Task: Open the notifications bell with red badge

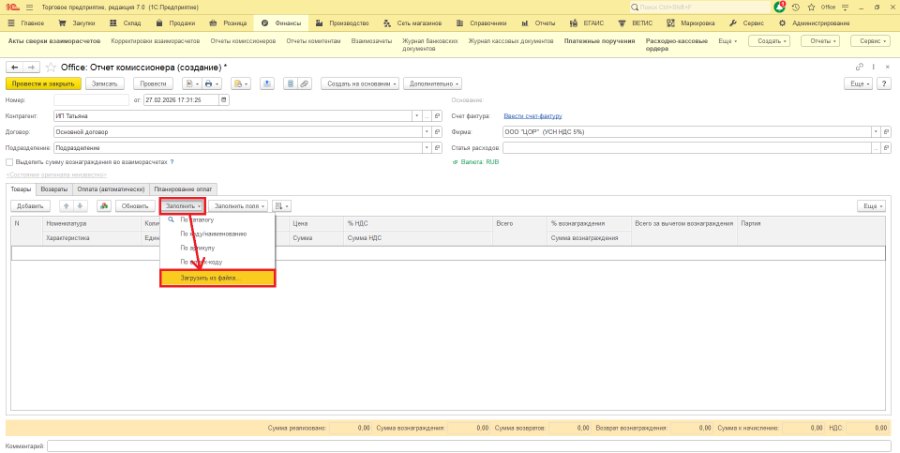Action: point(779,7)
